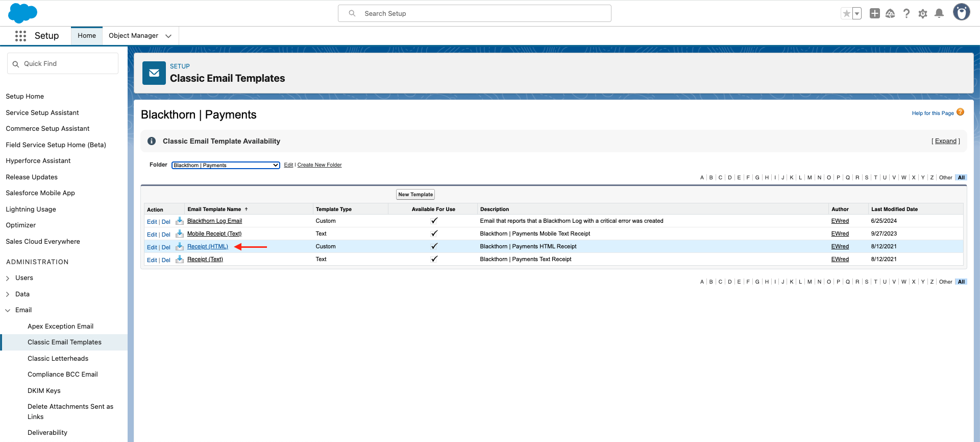The height and width of the screenshot is (442, 980).
Task: Go to Setup Home in sidebar
Action: 25,97
